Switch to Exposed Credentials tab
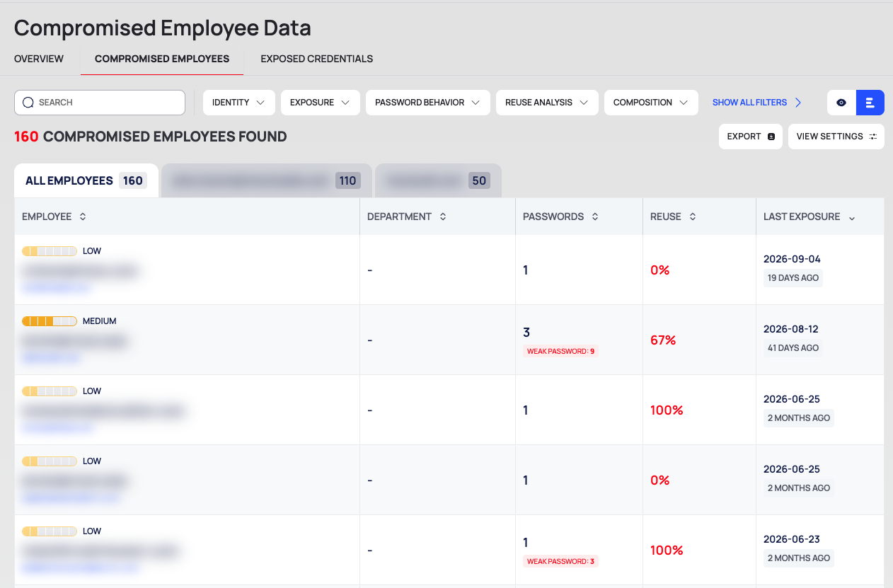893x588 pixels. [x=316, y=59]
